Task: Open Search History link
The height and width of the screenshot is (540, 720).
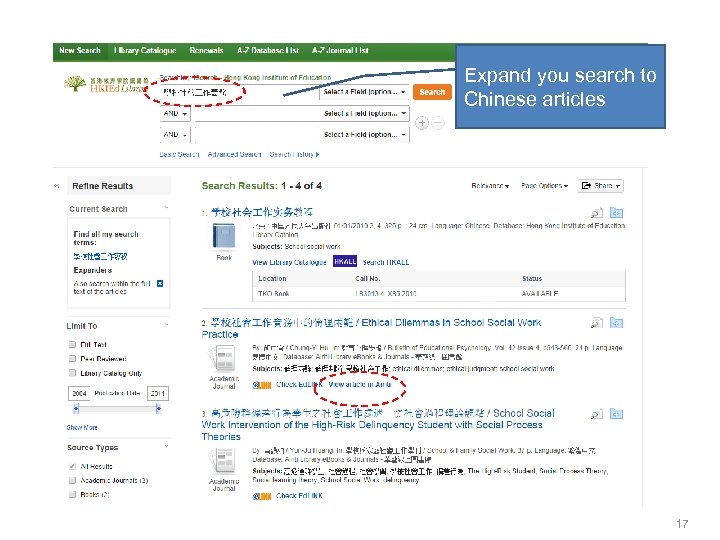Action: tap(294, 154)
